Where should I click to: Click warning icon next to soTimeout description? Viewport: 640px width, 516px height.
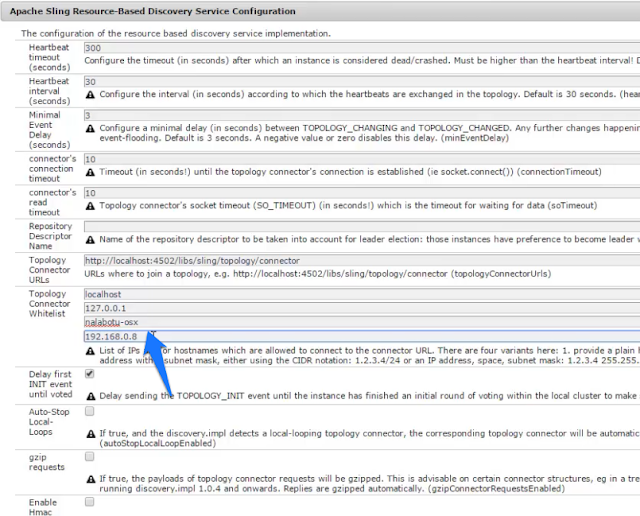(x=90, y=206)
